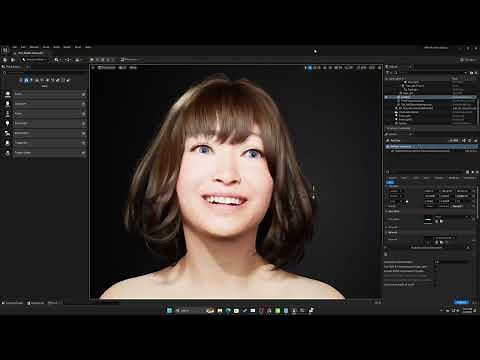Open the Windows Start menu

[169, 310]
